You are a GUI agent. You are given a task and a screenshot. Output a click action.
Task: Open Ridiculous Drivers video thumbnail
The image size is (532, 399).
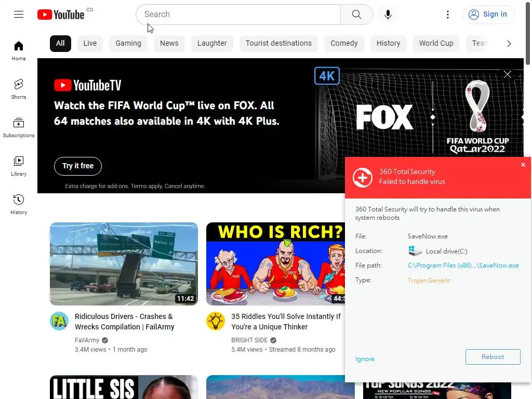[x=124, y=264]
